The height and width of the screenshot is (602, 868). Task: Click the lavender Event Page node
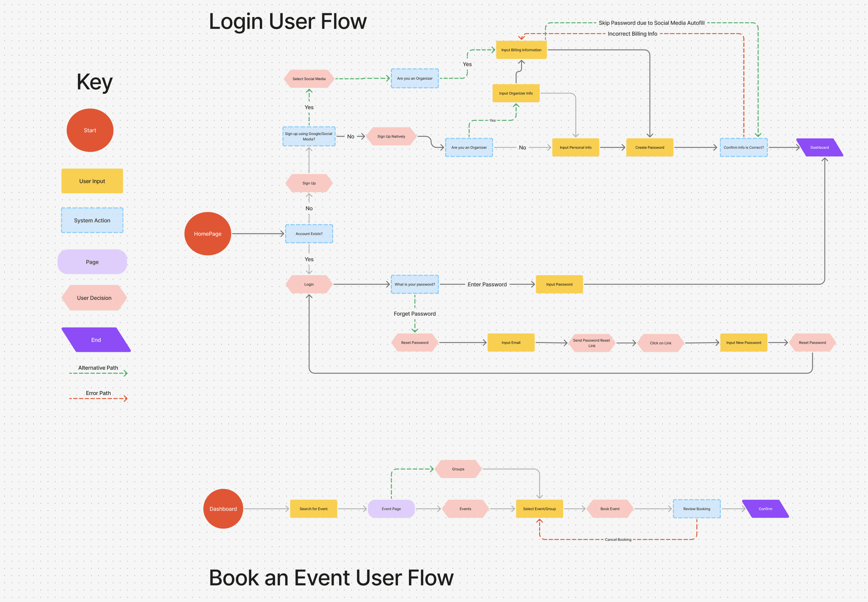391,508
